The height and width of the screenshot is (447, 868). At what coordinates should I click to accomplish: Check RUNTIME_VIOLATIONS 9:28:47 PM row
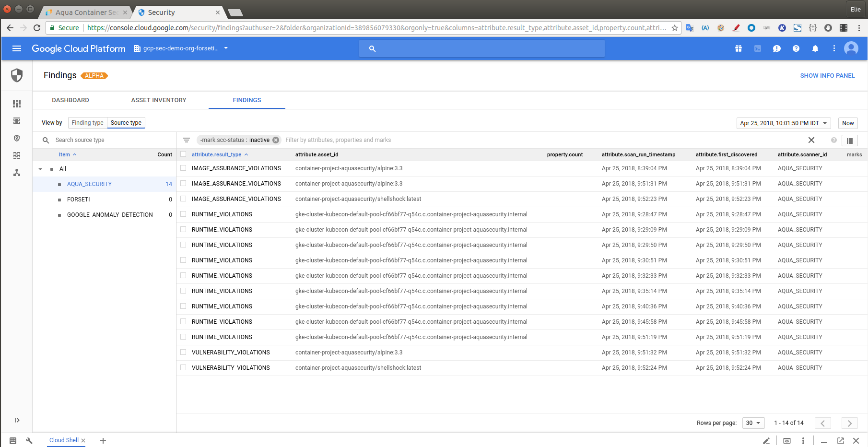click(183, 214)
